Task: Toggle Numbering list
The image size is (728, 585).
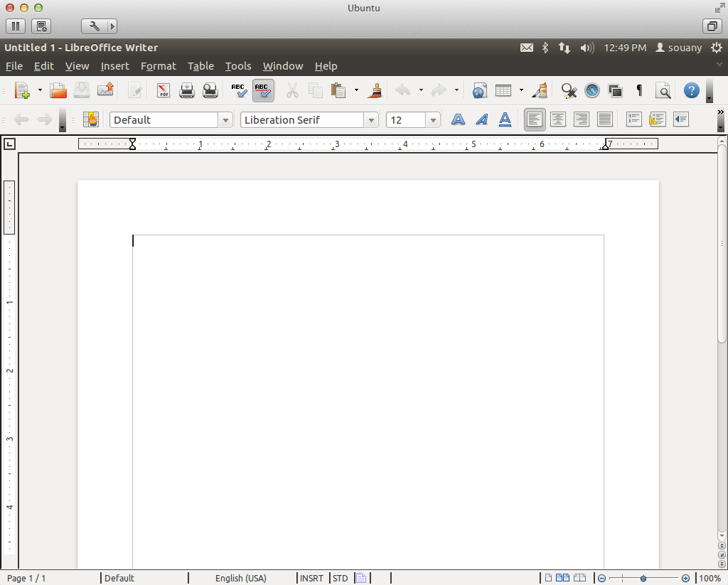Action: tap(633, 119)
